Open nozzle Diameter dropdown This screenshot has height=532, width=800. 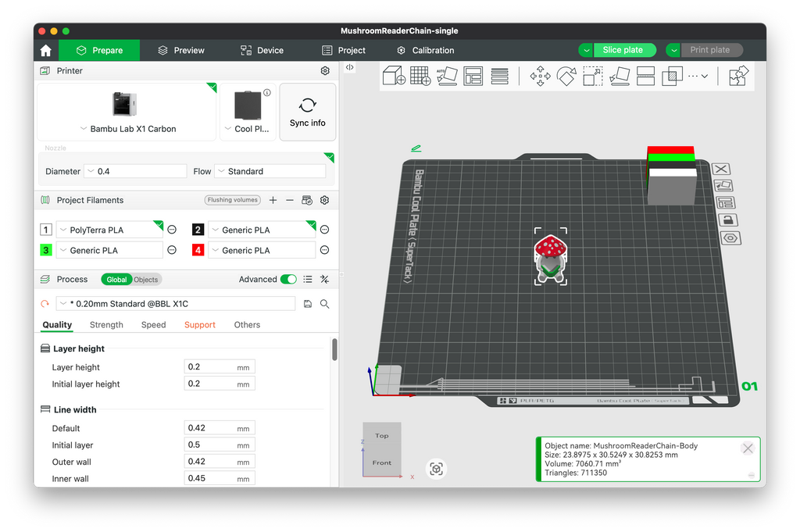coord(135,171)
